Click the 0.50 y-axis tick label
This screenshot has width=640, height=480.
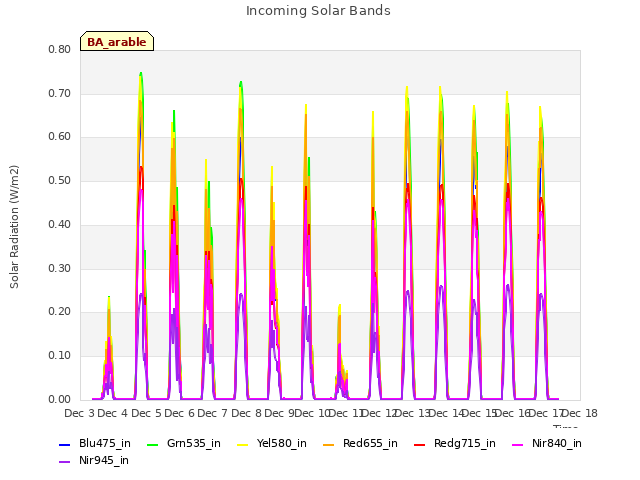coord(59,180)
